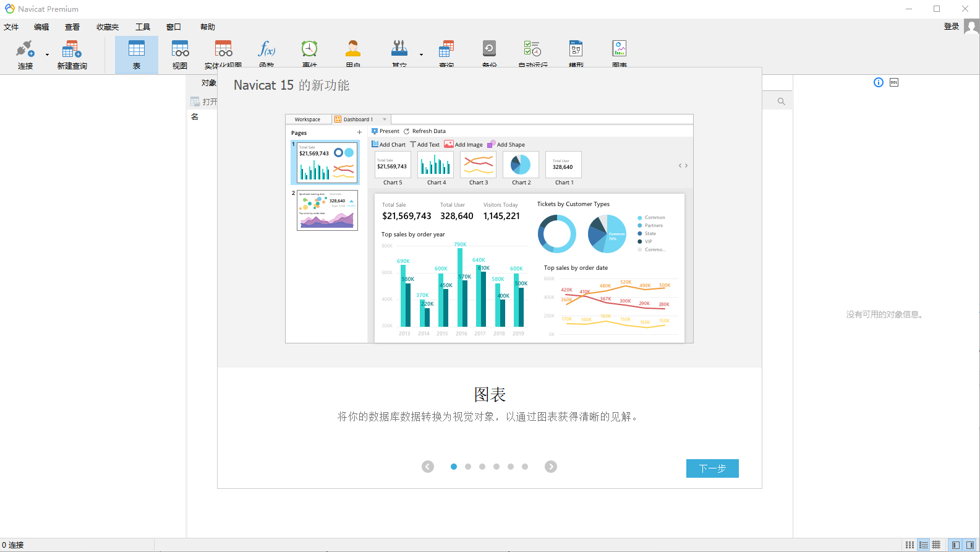
Task: Go to the next feature slide arrow
Action: pyautogui.click(x=551, y=467)
